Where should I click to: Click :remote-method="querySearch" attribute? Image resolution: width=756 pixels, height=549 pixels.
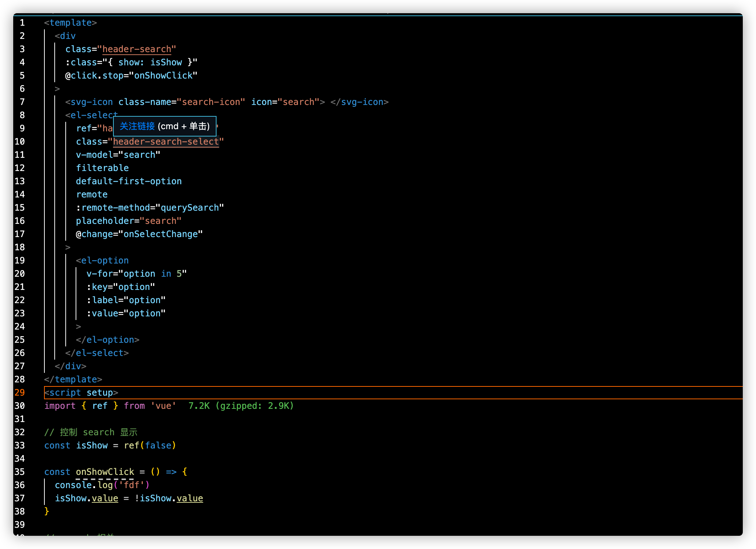pyautogui.click(x=150, y=207)
